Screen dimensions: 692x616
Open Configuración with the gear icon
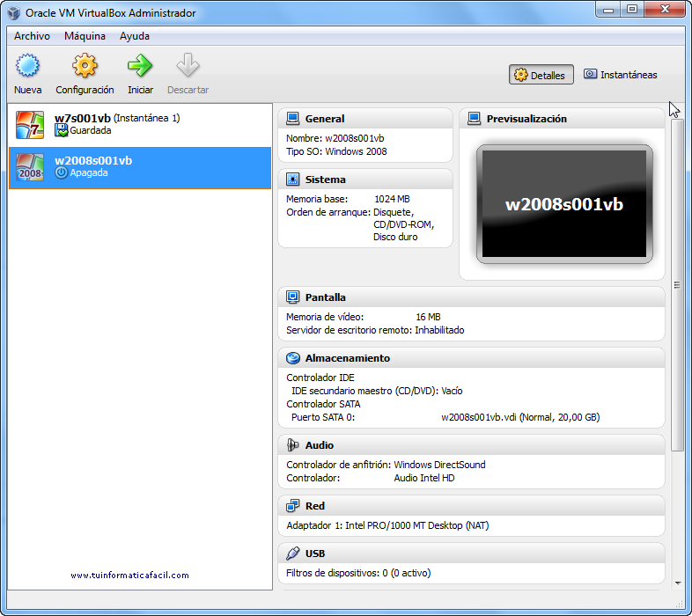[x=85, y=65]
